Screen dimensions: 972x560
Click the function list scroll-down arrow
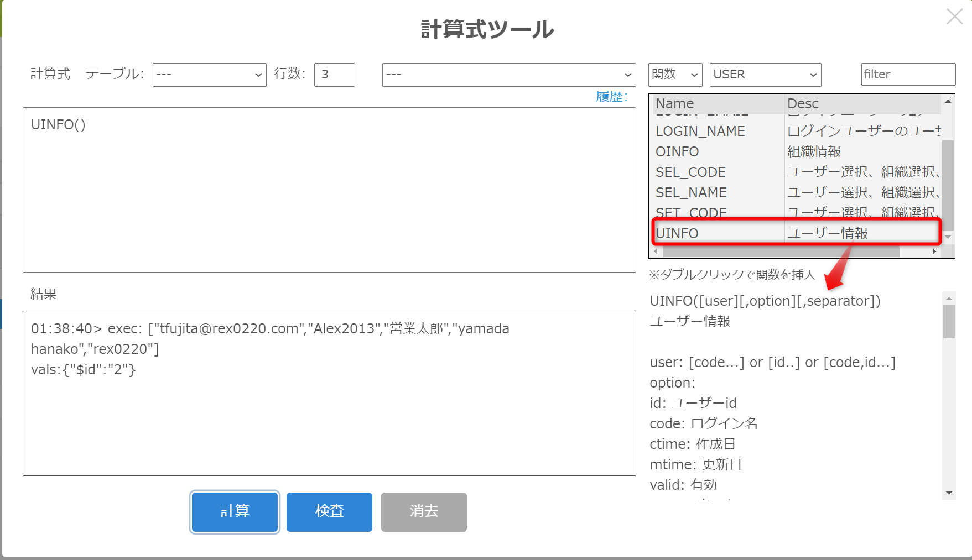tap(948, 237)
